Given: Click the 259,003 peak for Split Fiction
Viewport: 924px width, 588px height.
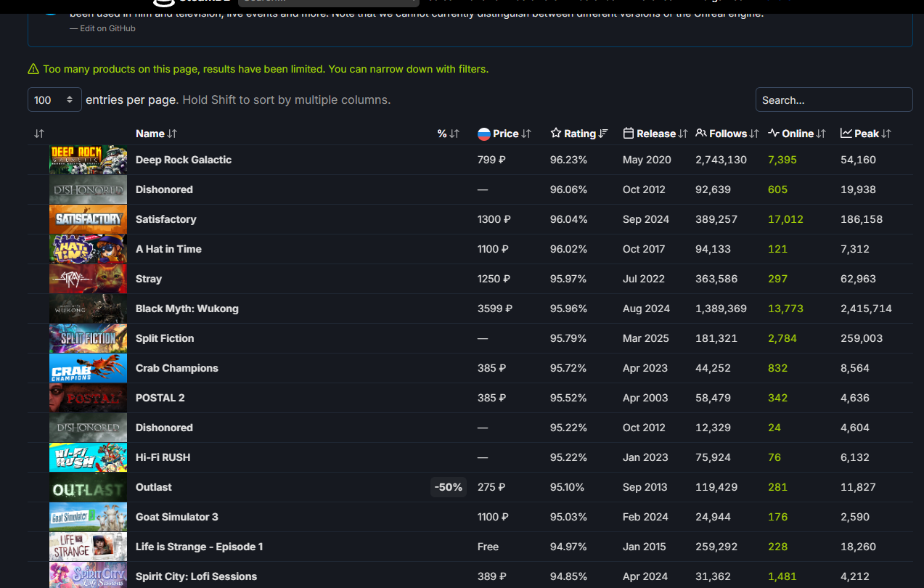Looking at the screenshot, I should 862,338.
